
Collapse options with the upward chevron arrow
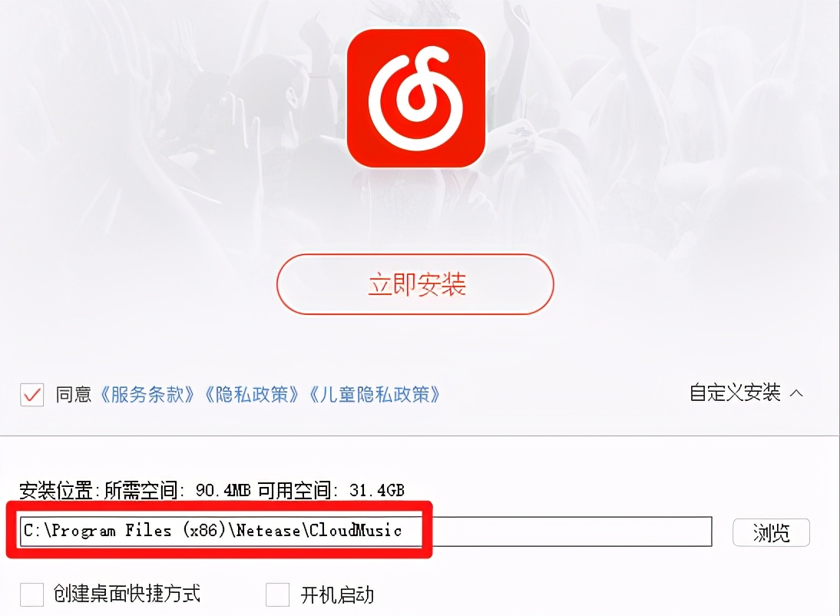coord(796,393)
